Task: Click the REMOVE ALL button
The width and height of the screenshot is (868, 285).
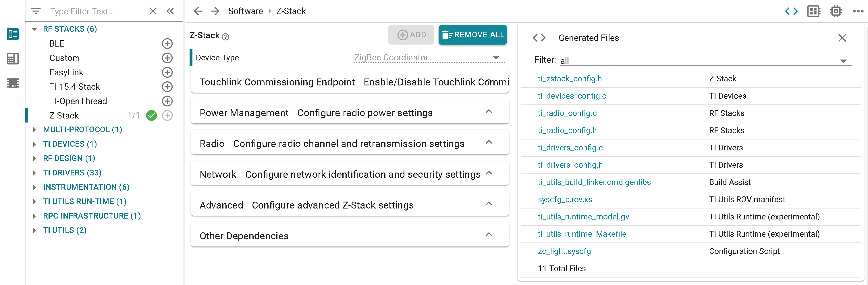Action: [472, 35]
